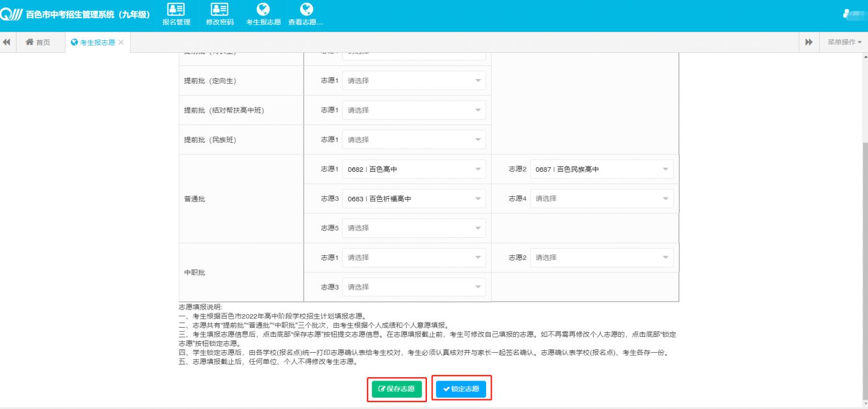Select the 考生报志愿 tab
Image resolution: width=868 pixels, height=409 pixels.
[x=93, y=43]
